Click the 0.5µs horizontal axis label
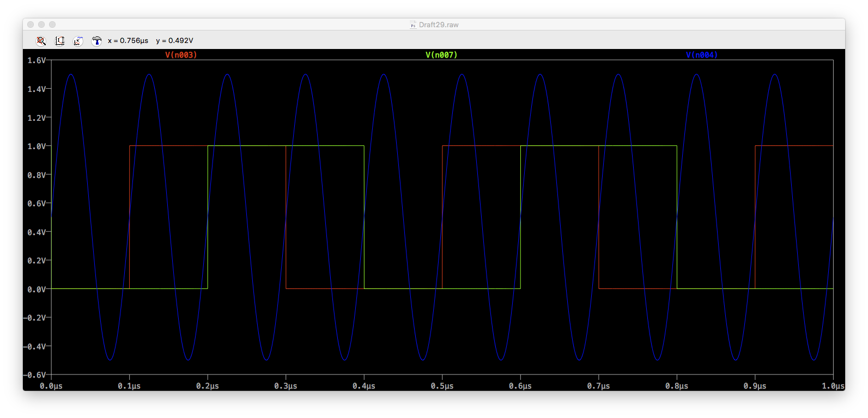This screenshot has width=868, height=418. (442, 386)
